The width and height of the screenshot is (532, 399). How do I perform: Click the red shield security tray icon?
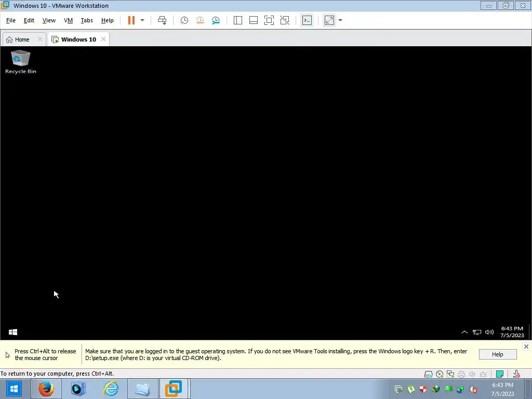tap(423, 389)
